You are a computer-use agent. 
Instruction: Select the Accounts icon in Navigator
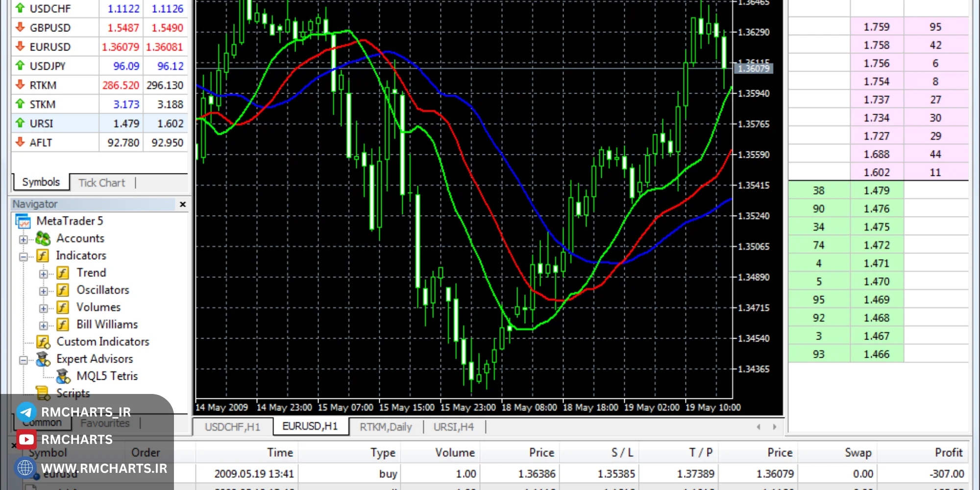[x=43, y=239]
